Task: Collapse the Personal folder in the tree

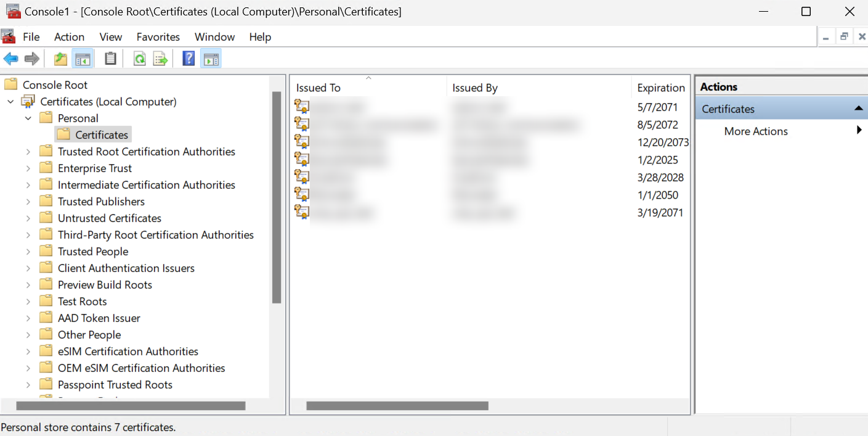Action: click(28, 118)
